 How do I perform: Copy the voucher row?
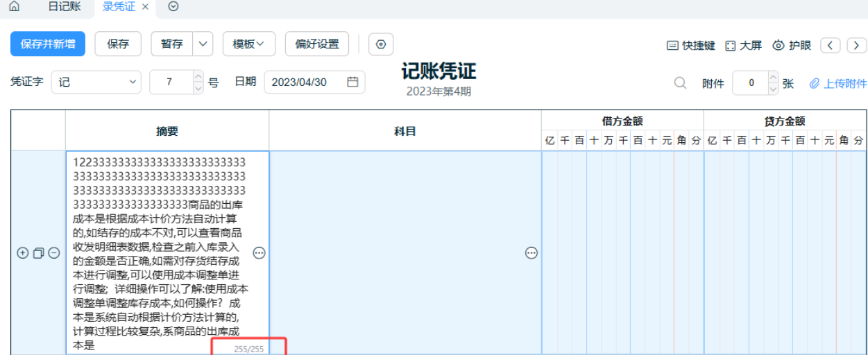pyautogui.click(x=38, y=253)
